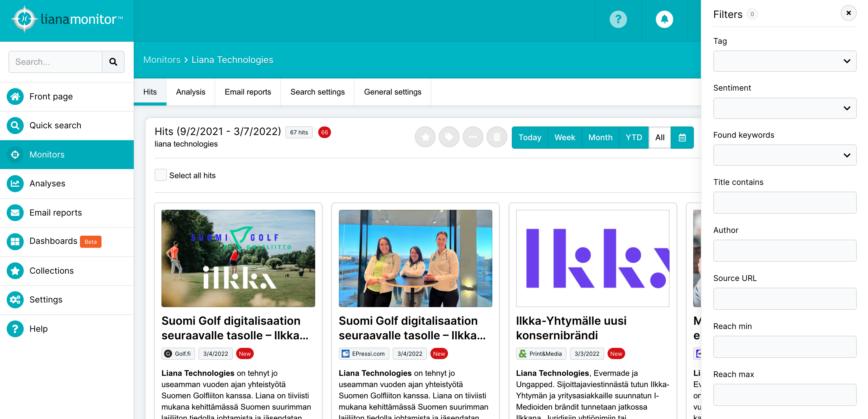
Task: Click Monitors breadcrumb link
Action: point(162,60)
